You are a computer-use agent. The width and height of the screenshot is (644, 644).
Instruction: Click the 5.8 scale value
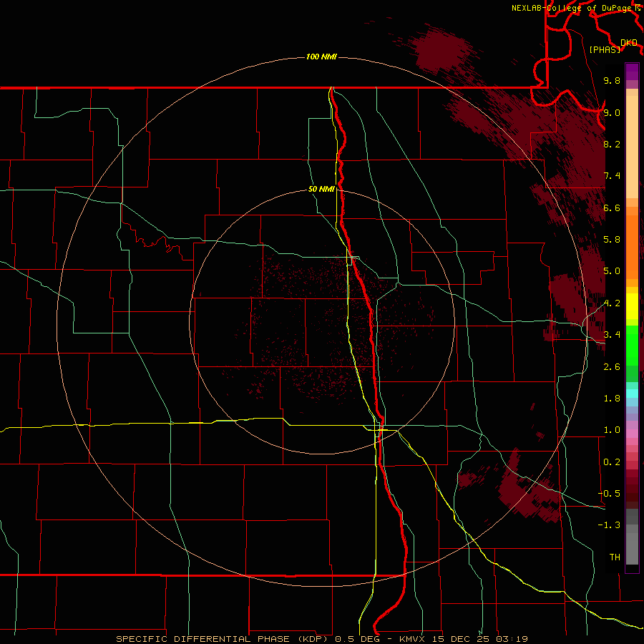[612, 240]
